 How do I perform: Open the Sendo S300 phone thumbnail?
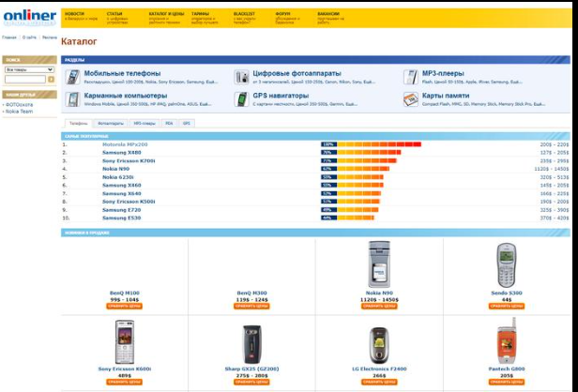pyautogui.click(x=507, y=265)
